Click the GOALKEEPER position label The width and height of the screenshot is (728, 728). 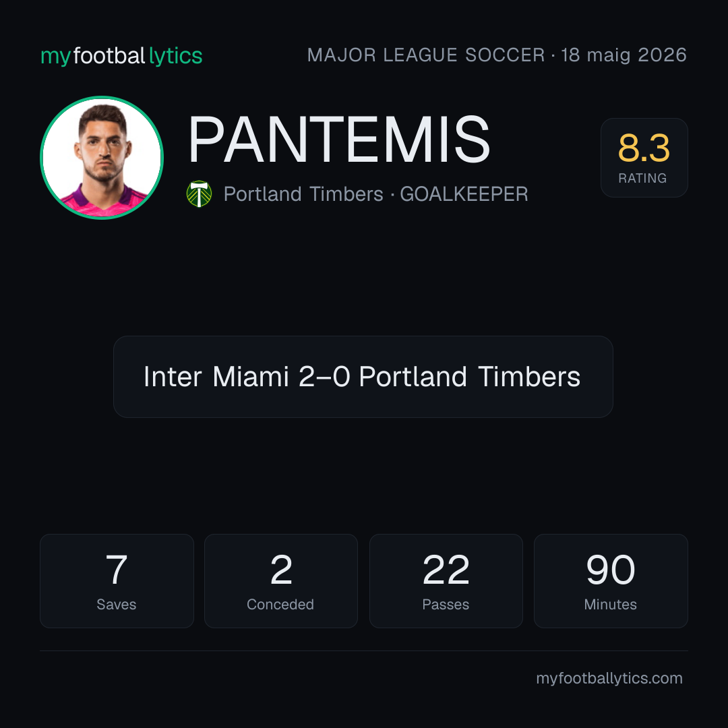[464, 194]
